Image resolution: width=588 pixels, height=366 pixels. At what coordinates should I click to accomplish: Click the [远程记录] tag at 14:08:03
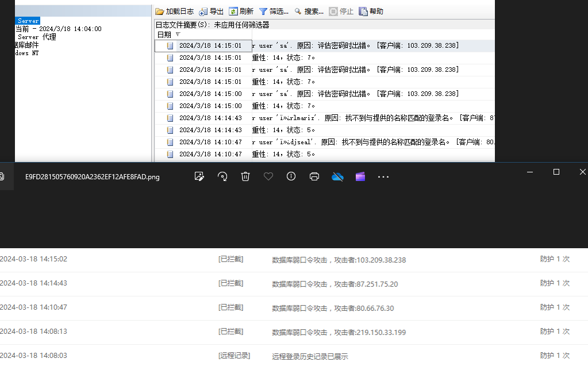coord(235,356)
